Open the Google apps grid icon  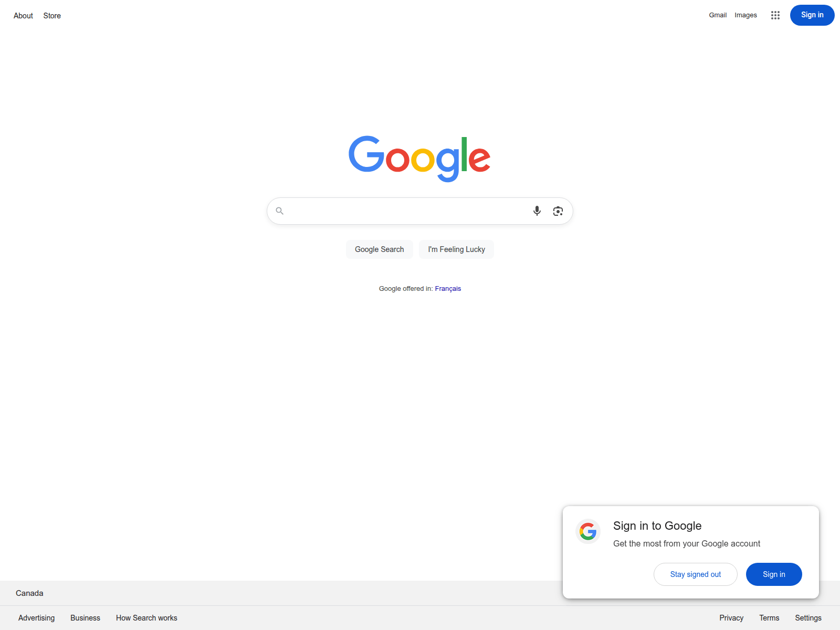(x=775, y=15)
